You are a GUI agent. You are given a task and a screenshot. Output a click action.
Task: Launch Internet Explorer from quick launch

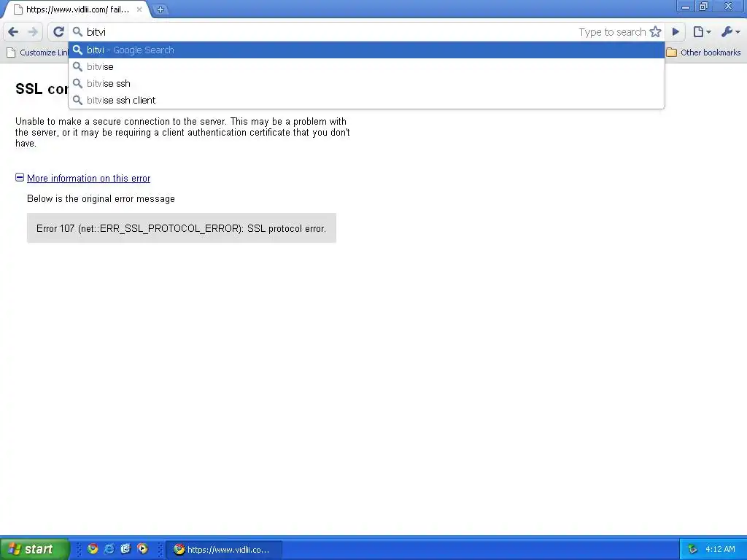pos(109,549)
